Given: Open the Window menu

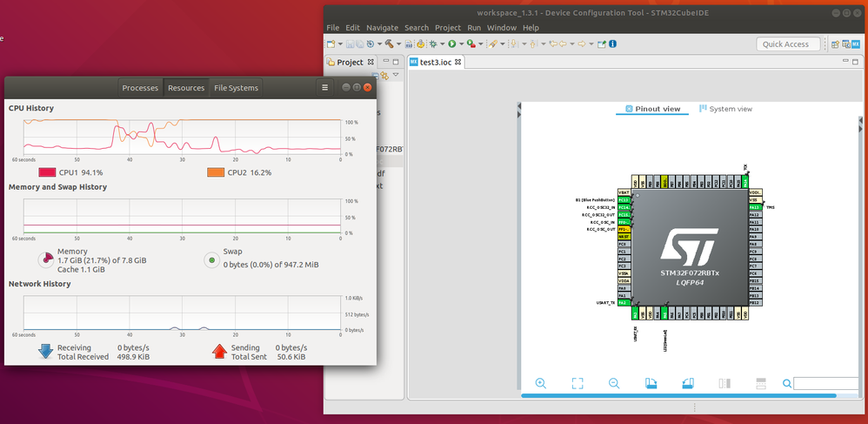Looking at the screenshot, I should pos(502,28).
